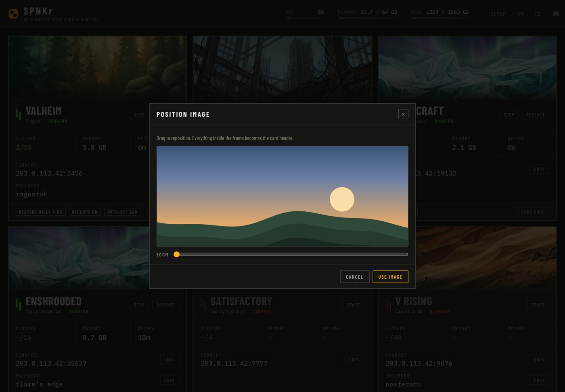Click the sunset preview image in the dialog

click(282, 196)
